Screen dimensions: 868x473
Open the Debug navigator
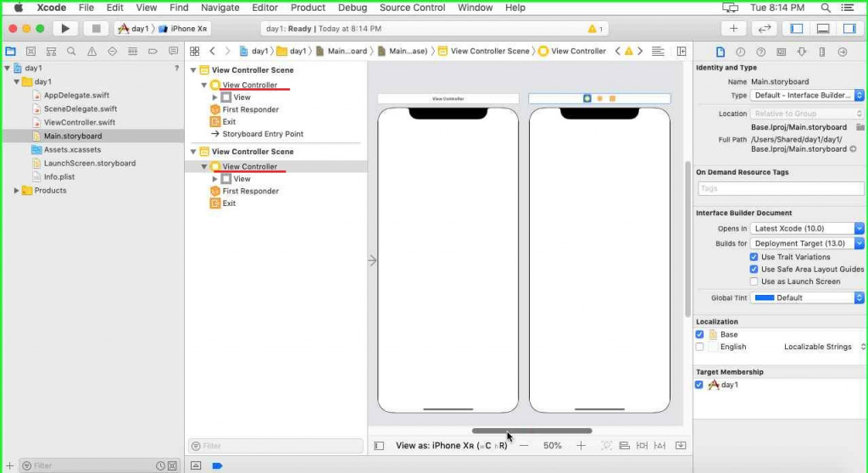[x=132, y=51]
